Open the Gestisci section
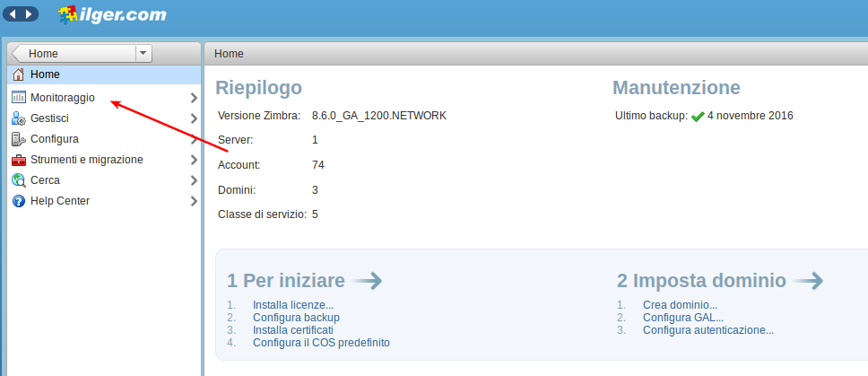This screenshot has height=376, width=868. pyautogui.click(x=104, y=118)
